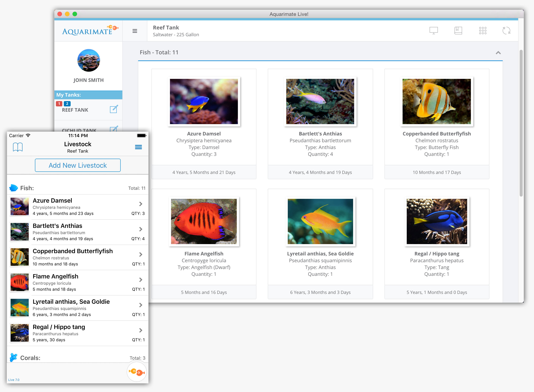
Task: Click '6 Years, 3 Months and 3 Days' footer
Action: point(320,292)
